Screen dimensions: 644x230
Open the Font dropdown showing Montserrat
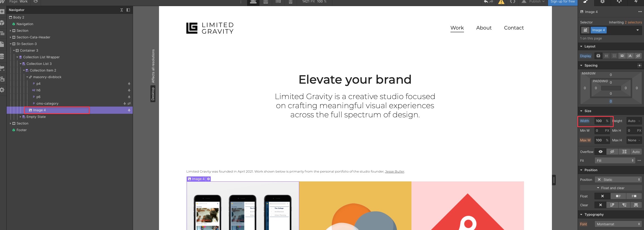tap(618, 224)
